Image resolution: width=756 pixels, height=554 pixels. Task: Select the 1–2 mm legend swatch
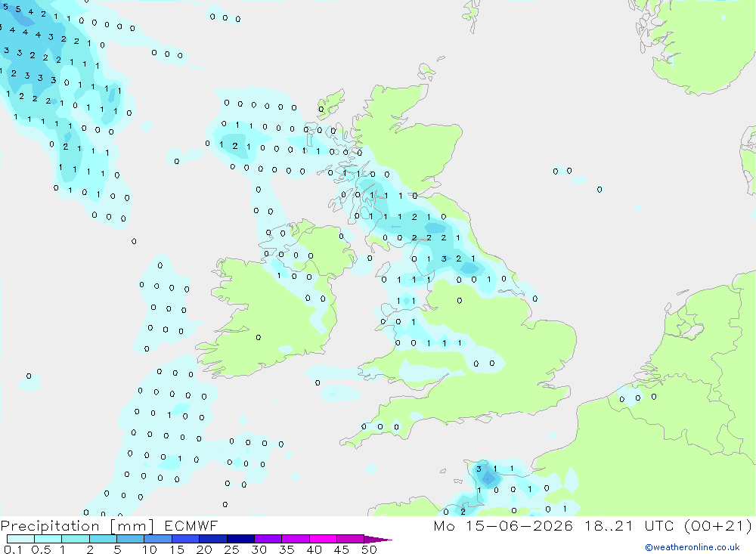76,539
